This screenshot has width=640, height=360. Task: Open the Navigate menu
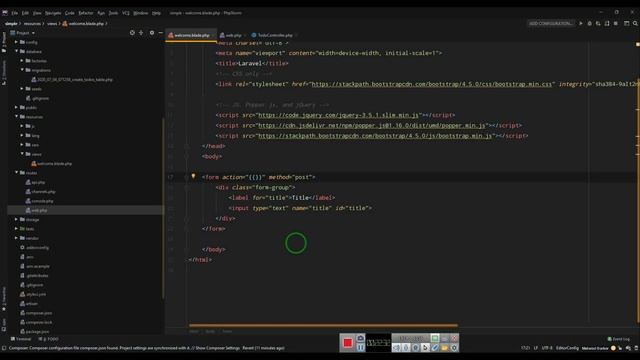[x=53, y=13]
